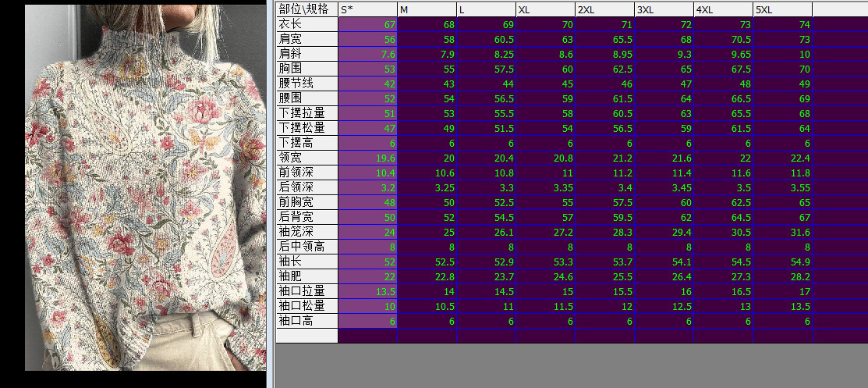
Task: Select the 后领深 row label
Action: [x=307, y=187]
